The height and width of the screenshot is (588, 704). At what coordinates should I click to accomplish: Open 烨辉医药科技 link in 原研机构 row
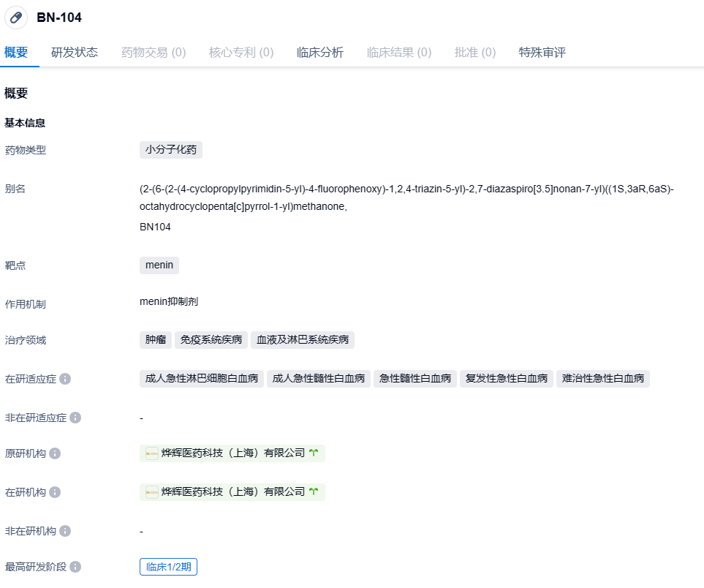[232, 453]
